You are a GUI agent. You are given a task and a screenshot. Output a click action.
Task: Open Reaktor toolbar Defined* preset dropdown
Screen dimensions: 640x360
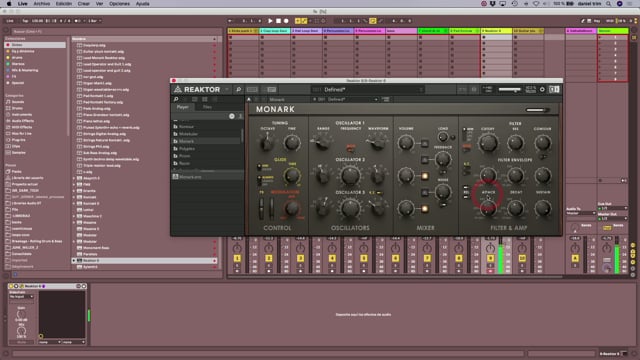pyautogui.click(x=367, y=89)
